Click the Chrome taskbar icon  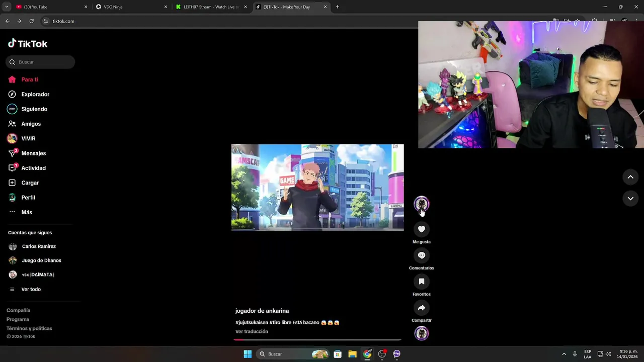367,354
